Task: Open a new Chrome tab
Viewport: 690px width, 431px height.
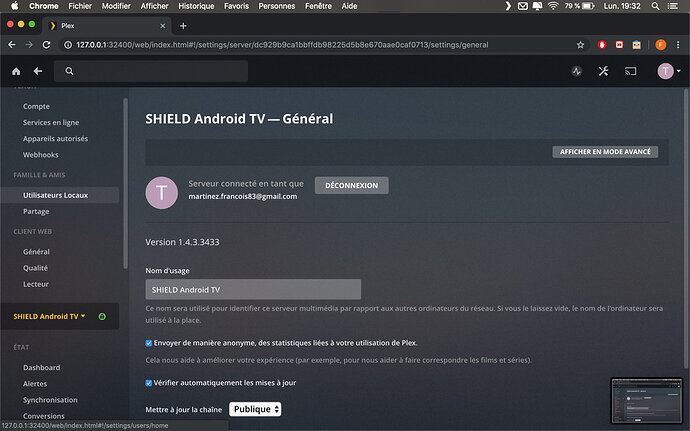Action: point(183,26)
